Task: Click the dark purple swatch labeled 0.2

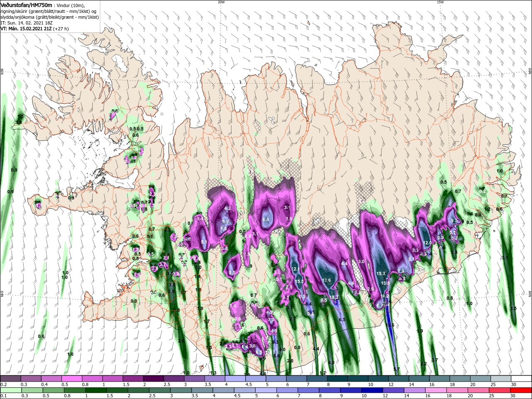Action: click(10, 379)
